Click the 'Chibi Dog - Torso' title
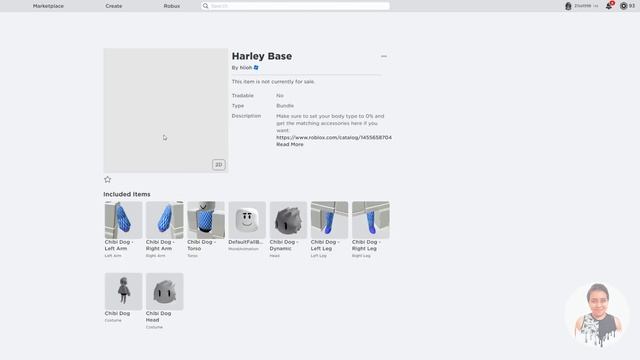 [x=201, y=245]
